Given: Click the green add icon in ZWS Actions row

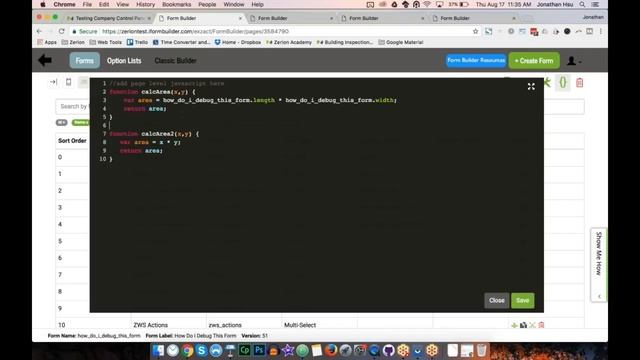Looking at the screenshot, I should point(514,325).
